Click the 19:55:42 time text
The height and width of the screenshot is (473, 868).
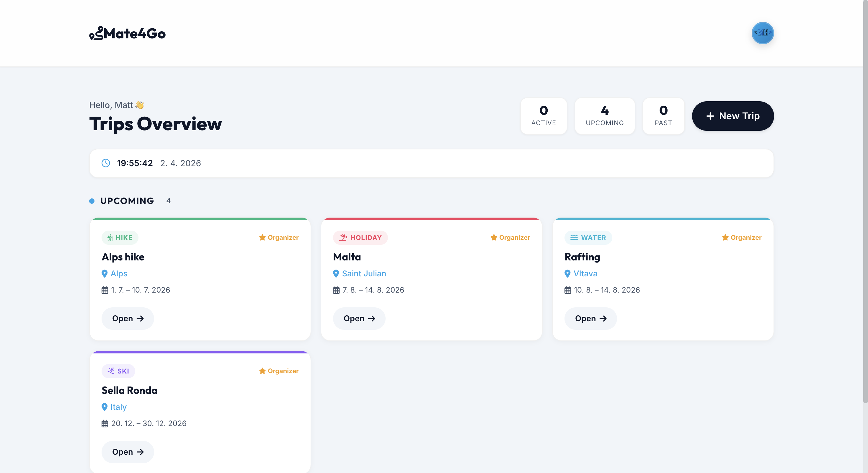135,163
